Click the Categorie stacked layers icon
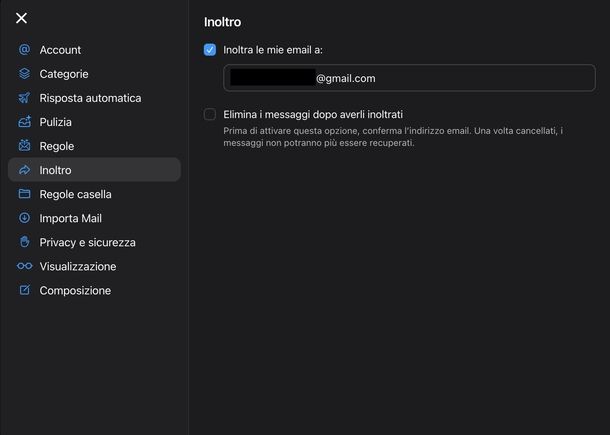 pyautogui.click(x=24, y=74)
